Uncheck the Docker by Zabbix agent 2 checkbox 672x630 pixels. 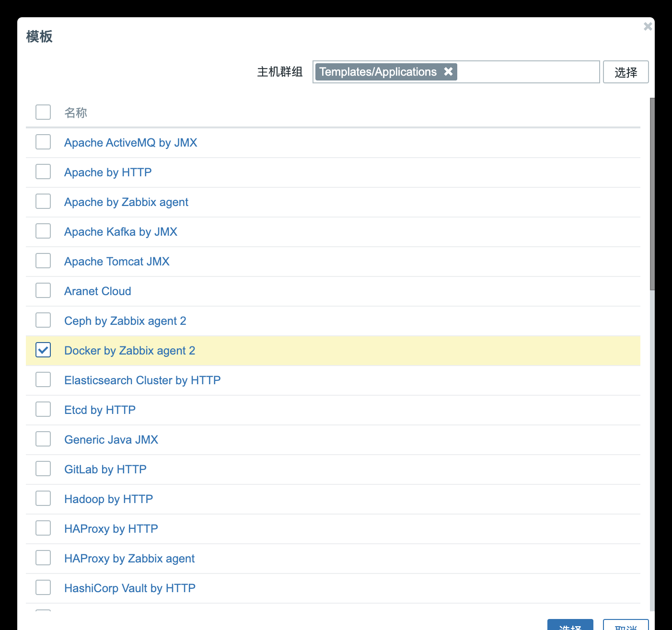(43, 350)
